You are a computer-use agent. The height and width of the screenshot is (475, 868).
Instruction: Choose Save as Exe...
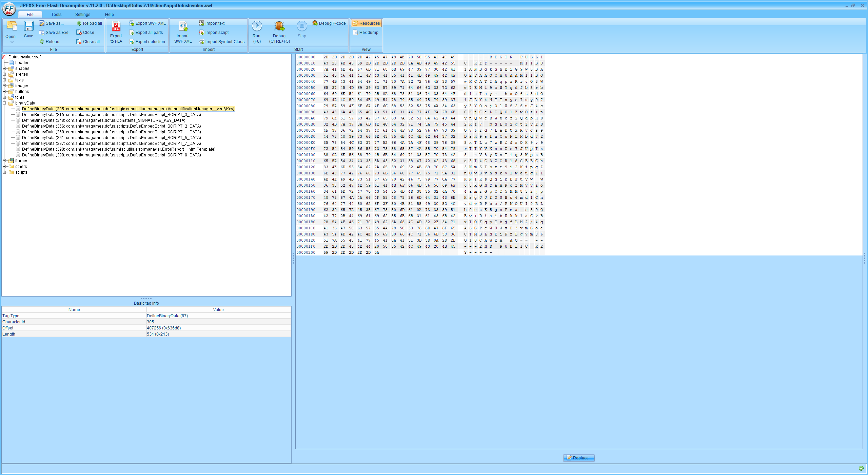coord(55,33)
